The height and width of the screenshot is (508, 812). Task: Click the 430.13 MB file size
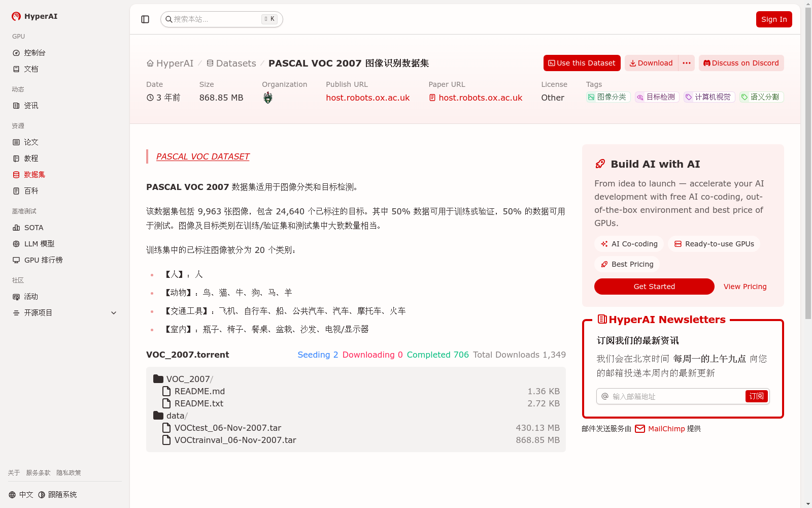[537, 428]
